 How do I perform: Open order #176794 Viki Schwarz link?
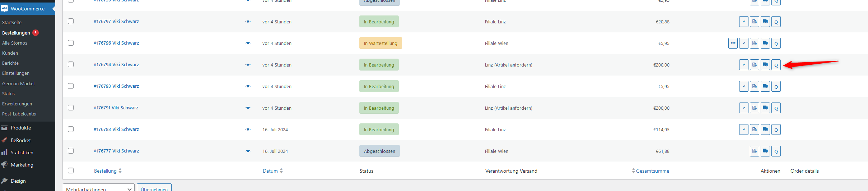point(116,65)
